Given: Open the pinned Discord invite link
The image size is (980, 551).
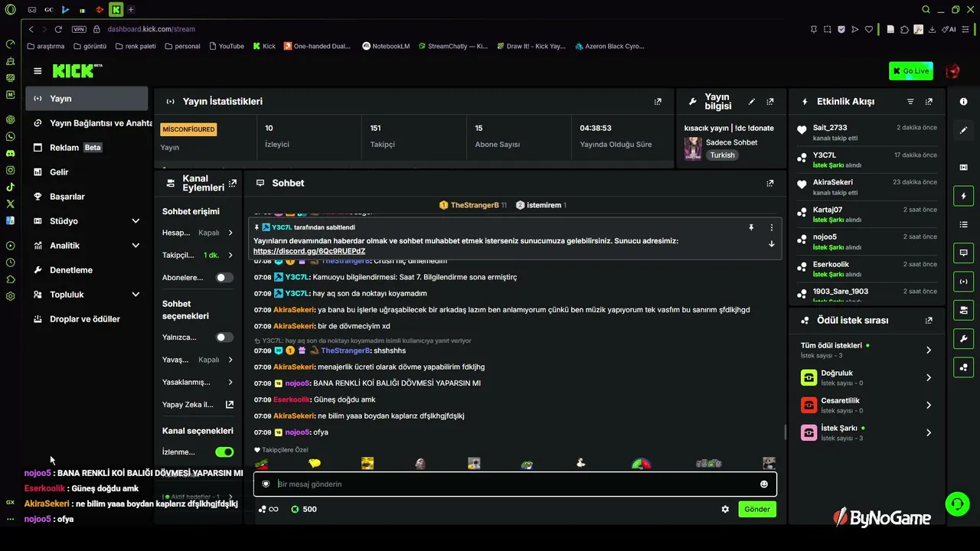Looking at the screenshot, I should point(309,251).
